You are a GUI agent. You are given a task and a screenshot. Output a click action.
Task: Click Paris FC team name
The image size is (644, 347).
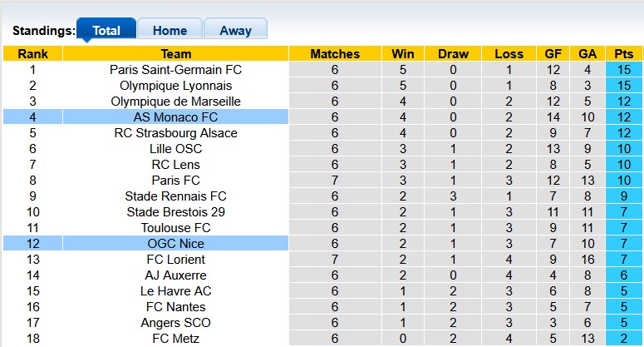(175, 181)
